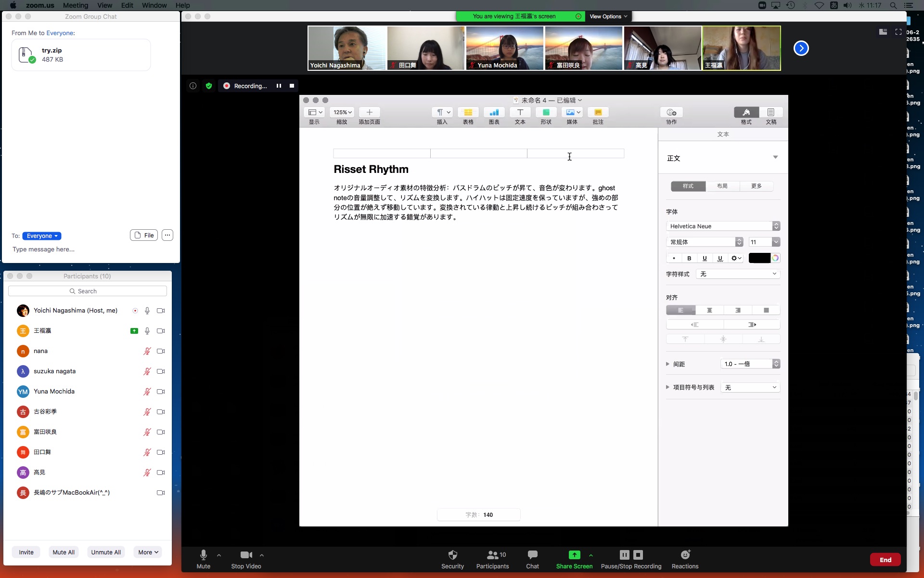Toggle Mute microphone button
The image size is (924, 578).
[203, 555]
